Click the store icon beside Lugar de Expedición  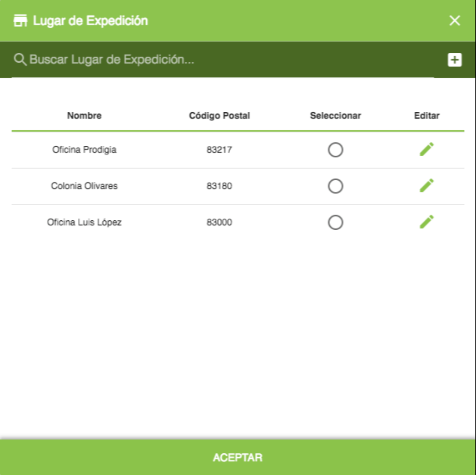(20, 21)
